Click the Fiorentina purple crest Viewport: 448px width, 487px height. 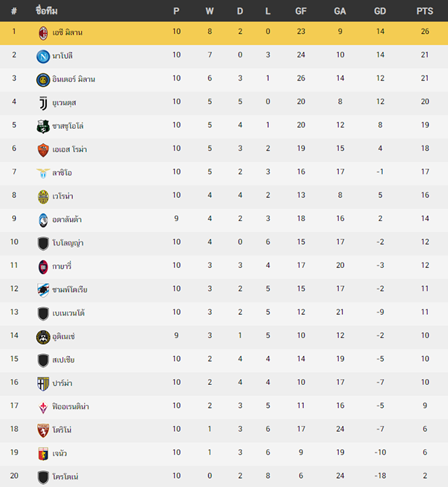pyautogui.click(x=43, y=407)
